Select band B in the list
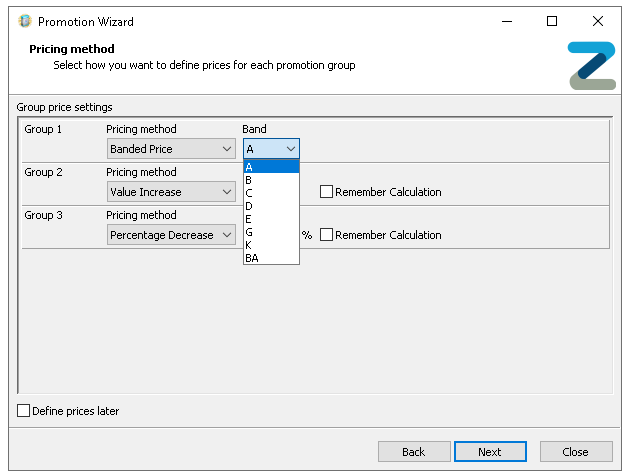 tap(270, 180)
